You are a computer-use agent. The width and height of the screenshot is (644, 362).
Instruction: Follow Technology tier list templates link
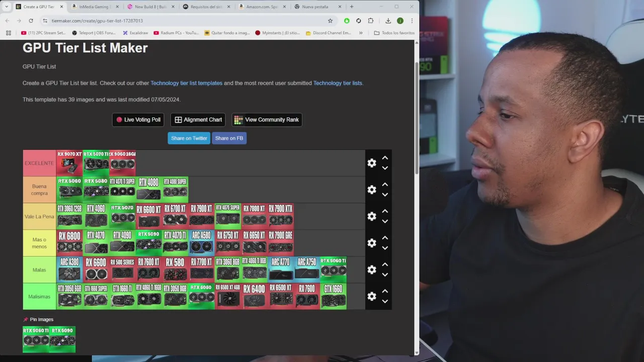click(x=186, y=83)
